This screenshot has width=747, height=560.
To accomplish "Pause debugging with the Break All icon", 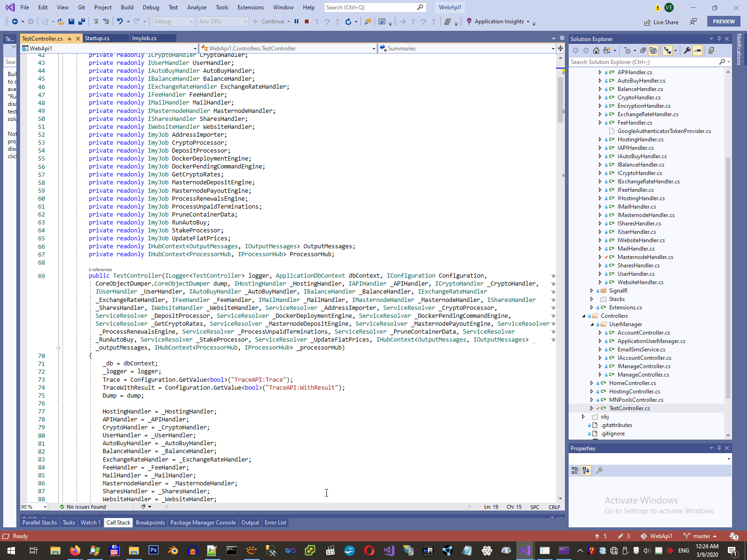I will coord(296,21).
